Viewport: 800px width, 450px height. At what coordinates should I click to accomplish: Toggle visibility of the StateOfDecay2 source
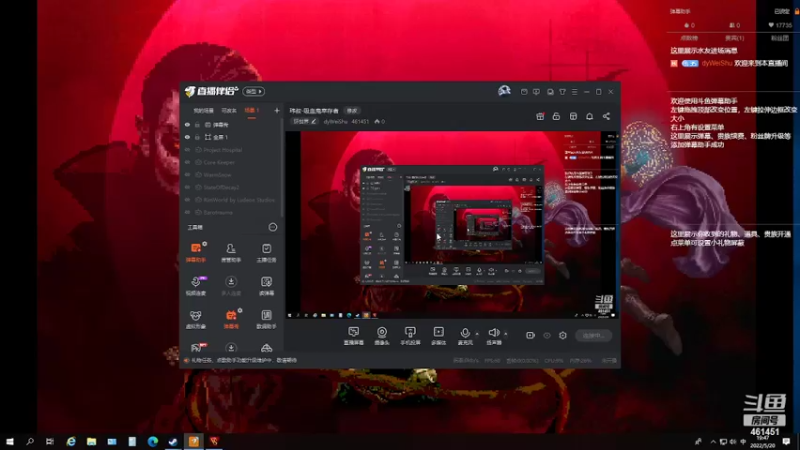click(187, 187)
